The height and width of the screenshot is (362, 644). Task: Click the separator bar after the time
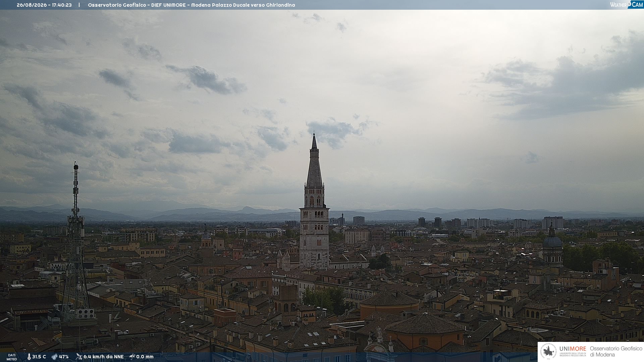[x=79, y=5]
